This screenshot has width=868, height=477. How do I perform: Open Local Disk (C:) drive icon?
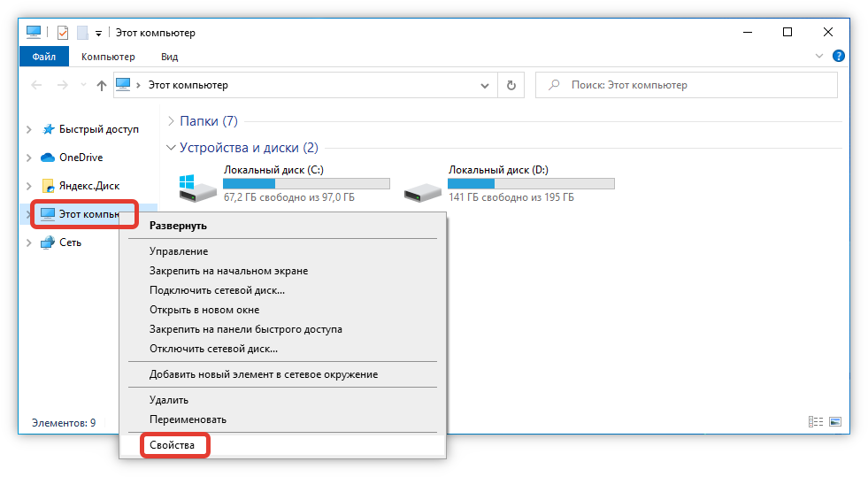point(196,188)
